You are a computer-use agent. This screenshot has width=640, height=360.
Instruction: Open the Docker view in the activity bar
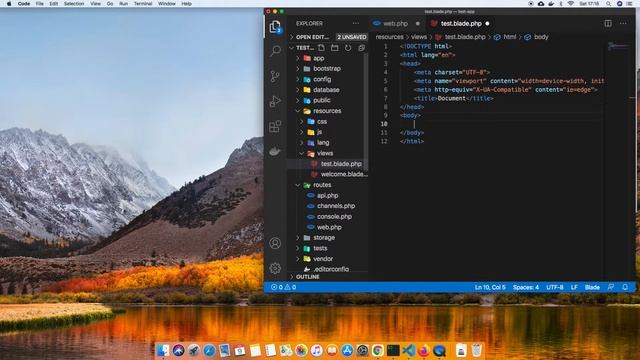point(275,151)
